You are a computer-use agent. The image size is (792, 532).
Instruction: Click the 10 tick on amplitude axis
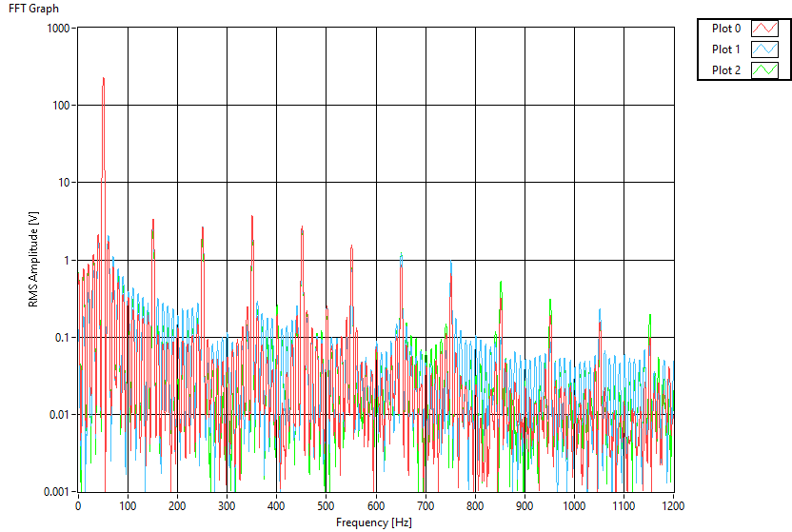click(65, 183)
